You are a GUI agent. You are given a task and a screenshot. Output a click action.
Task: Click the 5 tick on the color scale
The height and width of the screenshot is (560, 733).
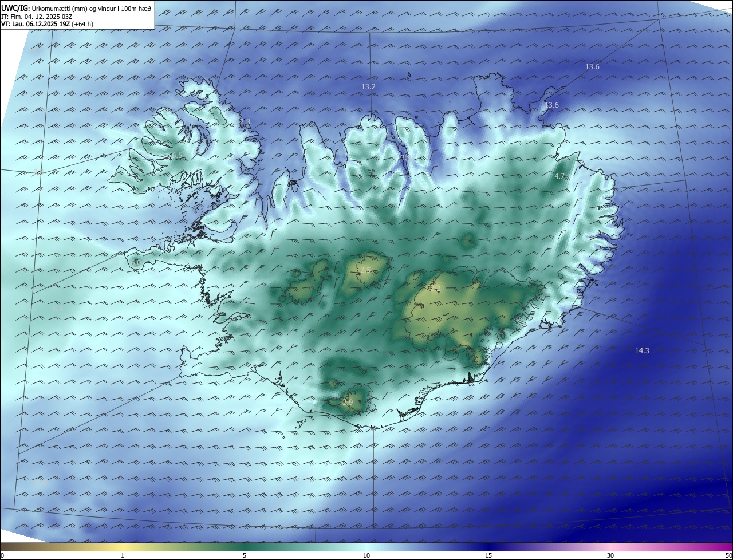point(245,555)
